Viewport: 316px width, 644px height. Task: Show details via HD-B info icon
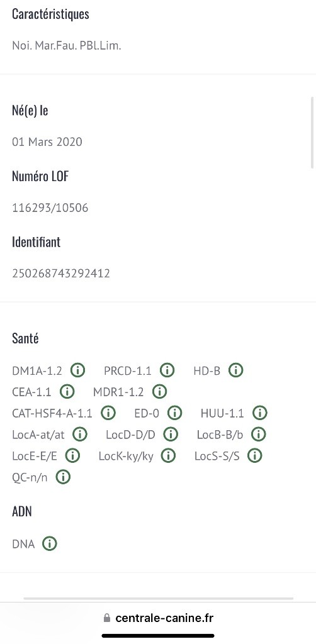pyautogui.click(x=235, y=370)
